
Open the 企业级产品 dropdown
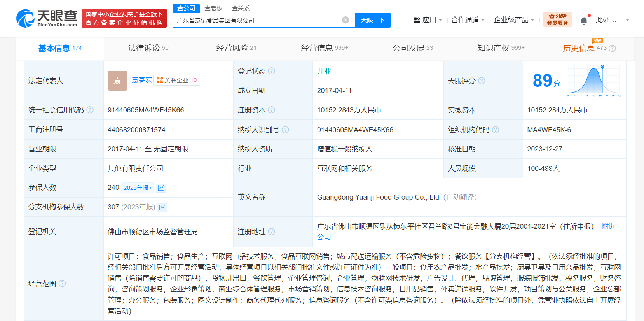click(513, 20)
